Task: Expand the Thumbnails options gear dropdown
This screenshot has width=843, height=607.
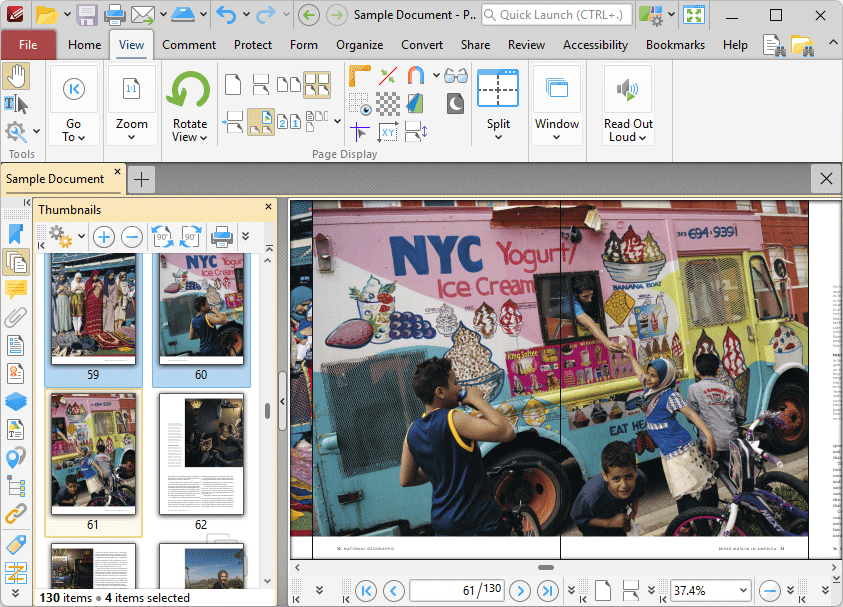Action: pos(81,237)
